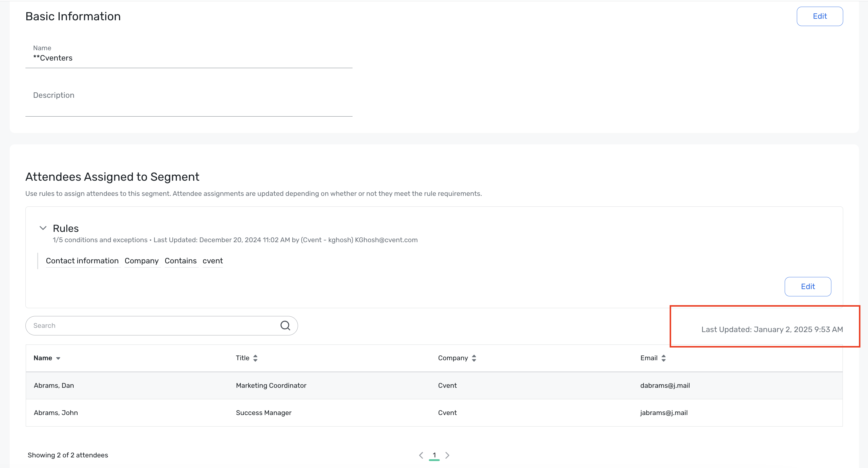Image resolution: width=868 pixels, height=468 pixels.
Task: Click Last Updated January 2, 2025 text
Action: tap(772, 329)
